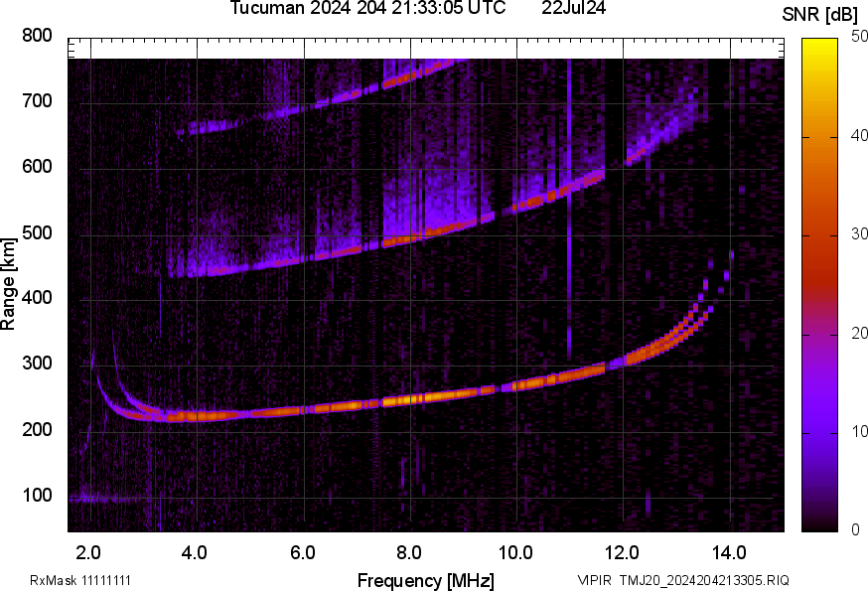
Task: Click frequency tick label '12.0'
Action: pyautogui.click(x=622, y=553)
